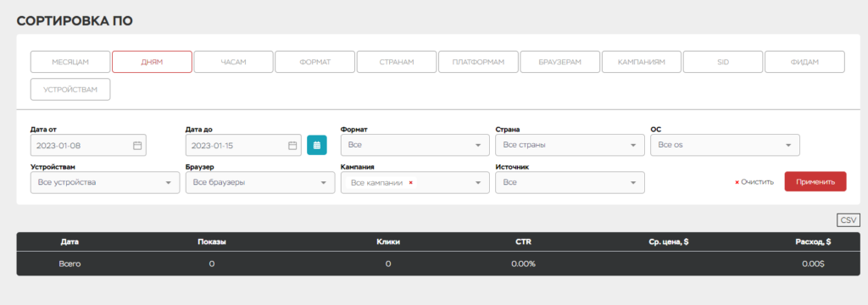Open the ПЛАТФОРМАМ tab
This screenshot has width=868, height=305.
click(x=478, y=62)
